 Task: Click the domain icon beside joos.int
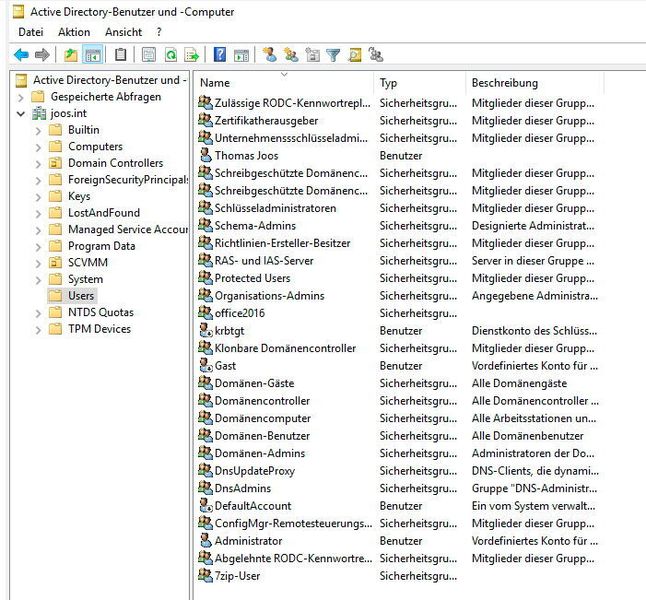click(40, 113)
